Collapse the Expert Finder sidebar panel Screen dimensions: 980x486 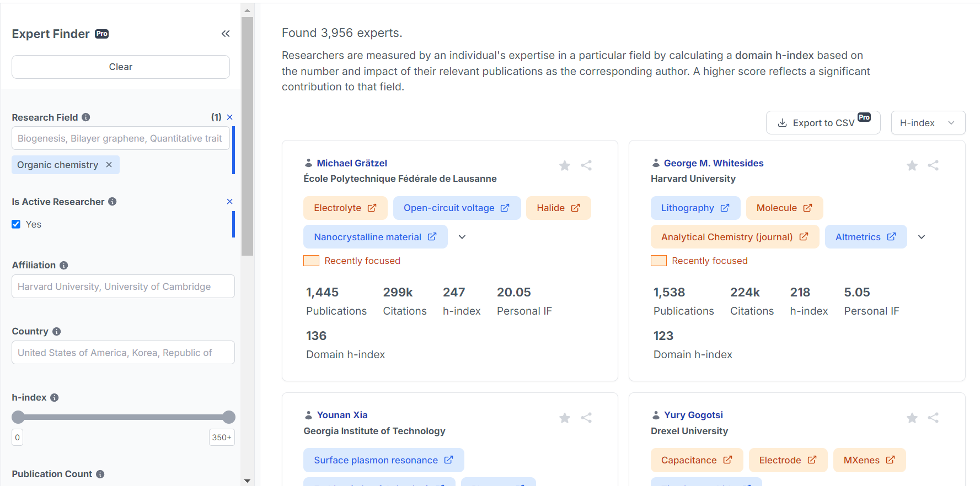pyautogui.click(x=226, y=34)
